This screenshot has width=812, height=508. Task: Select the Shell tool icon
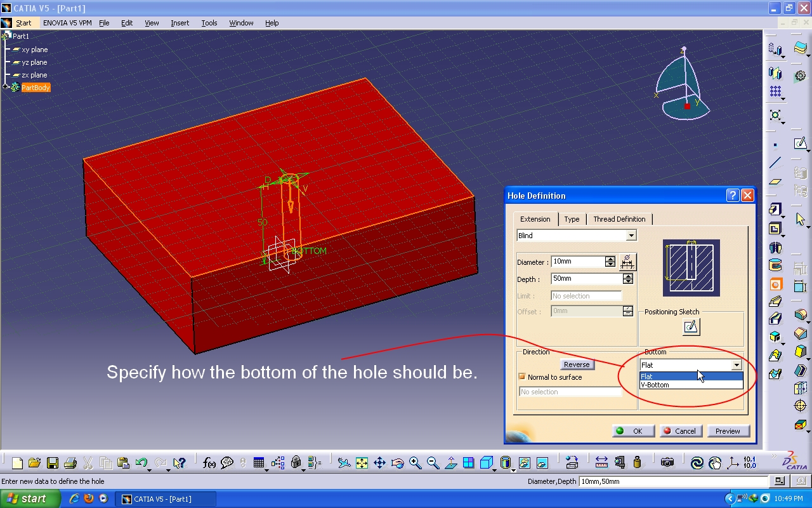(800, 370)
